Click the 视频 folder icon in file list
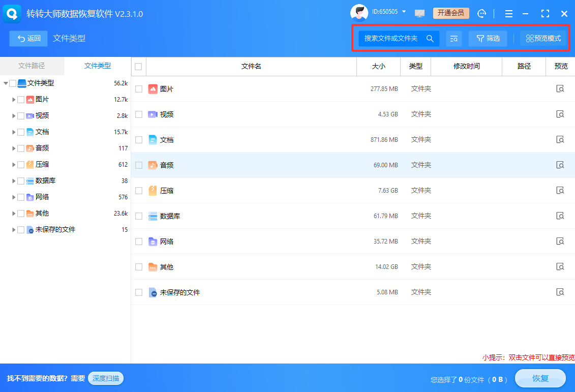Image resolution: width=575 pixels, height=392 pixels. coord(153,114)
